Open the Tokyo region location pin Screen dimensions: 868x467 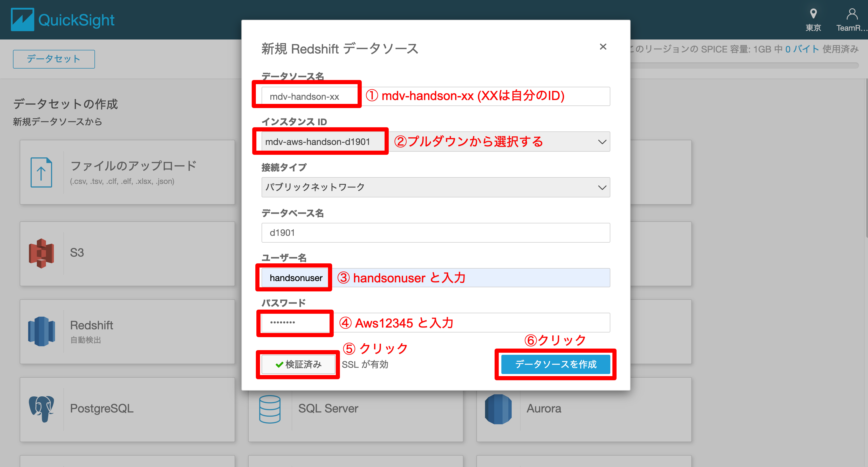813,14
